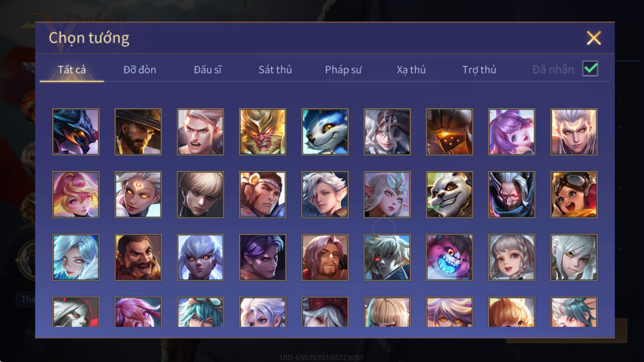Image resolution: width=644 pixels, height=362 pixels.
Task: Pick the golden Monkey King hero portrait
Action: 262,132
